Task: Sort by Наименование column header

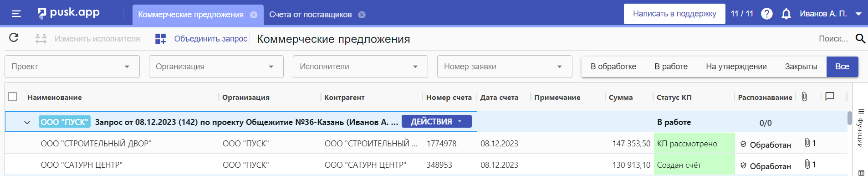Action: point(55,97)
